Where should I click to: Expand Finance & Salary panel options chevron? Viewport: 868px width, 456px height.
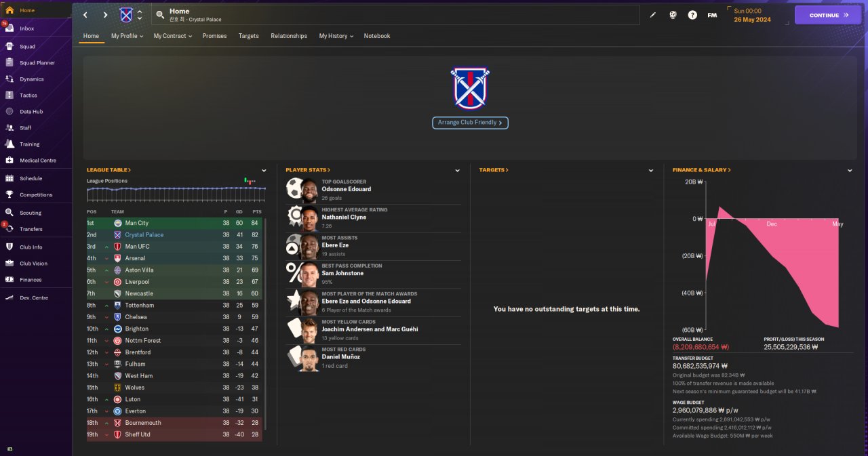coord(850,171)
